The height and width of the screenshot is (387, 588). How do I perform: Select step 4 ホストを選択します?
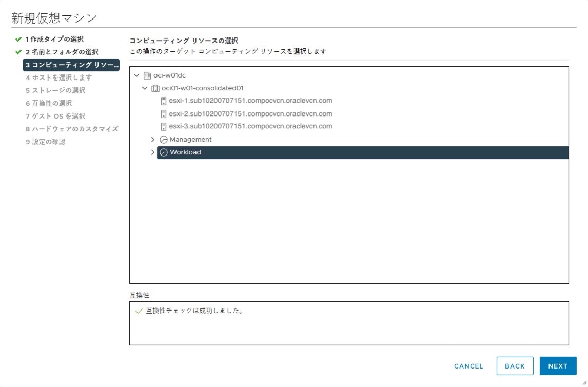59,78
